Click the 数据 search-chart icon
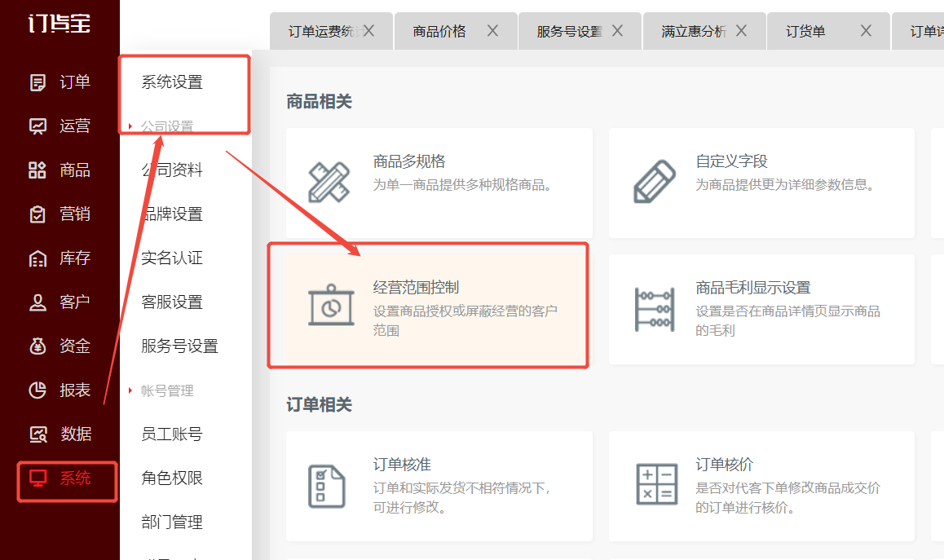The image size is (944, 560). pyautogui.click(x=38, y=434)
